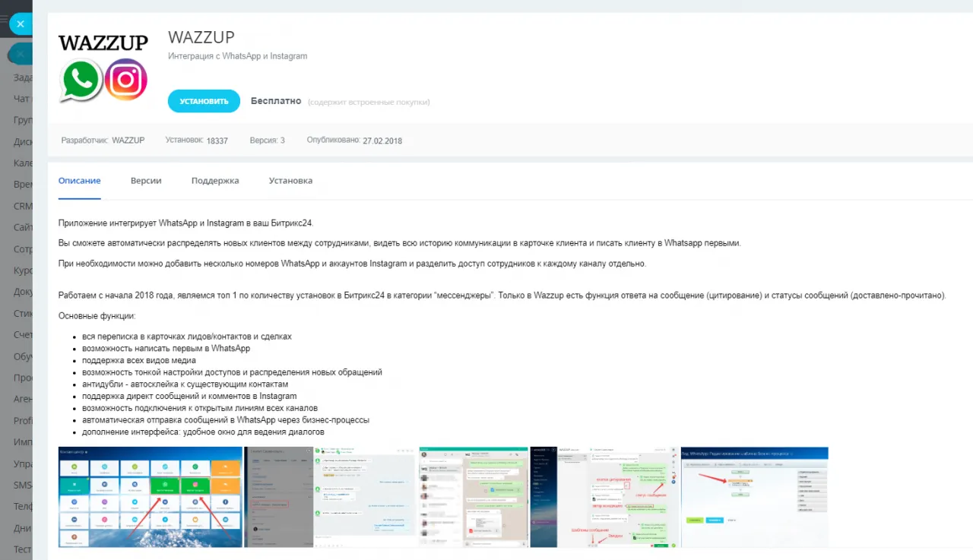Click the cyan X icon at top left
The width and height of the screenshot is (973, 560).
[21, 24]
